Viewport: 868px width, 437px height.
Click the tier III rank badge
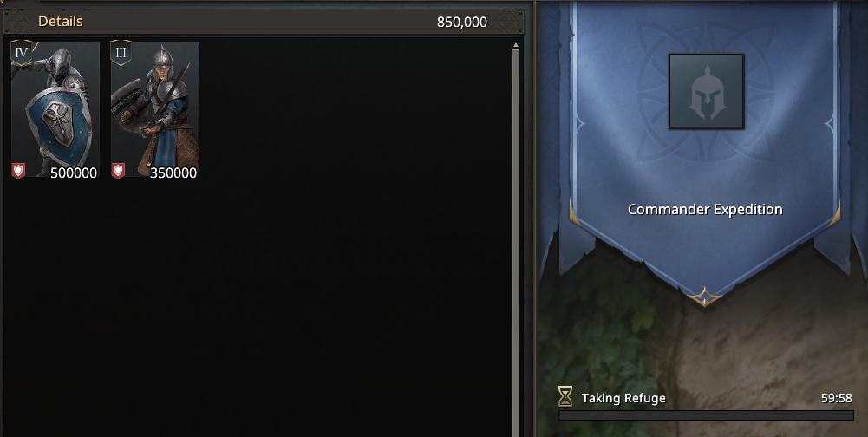coord(121,53)
